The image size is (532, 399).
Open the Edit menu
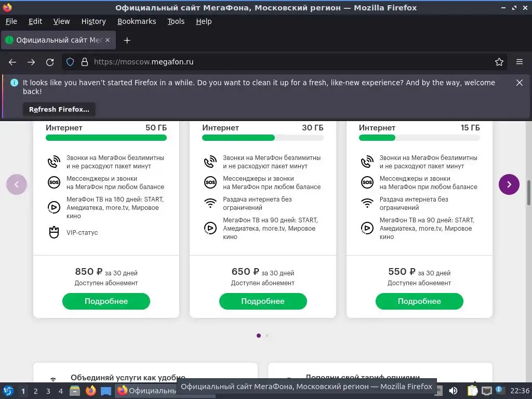35,21
